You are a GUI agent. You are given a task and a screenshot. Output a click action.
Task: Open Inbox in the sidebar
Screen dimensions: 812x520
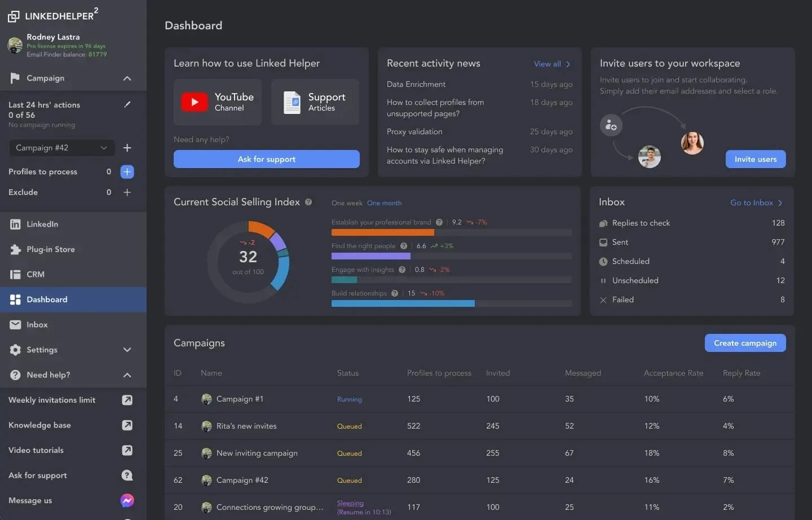tap(73, 325)
